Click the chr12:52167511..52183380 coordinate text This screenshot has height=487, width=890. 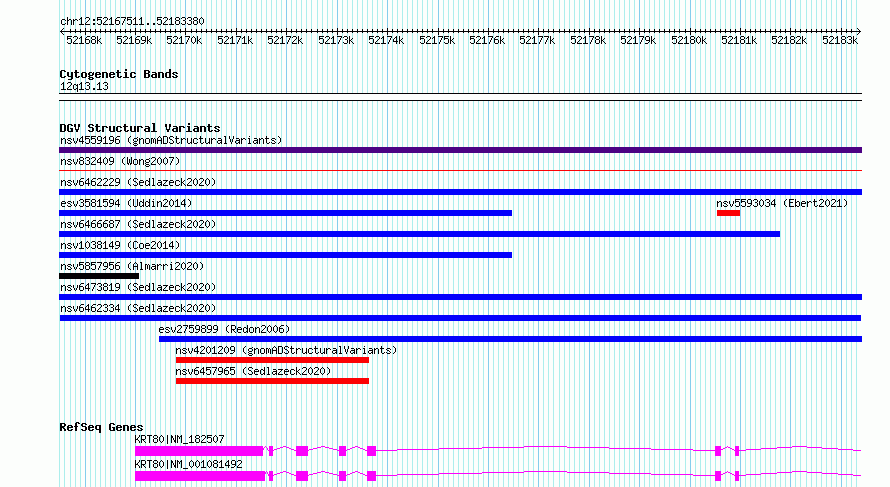[132, 22]
